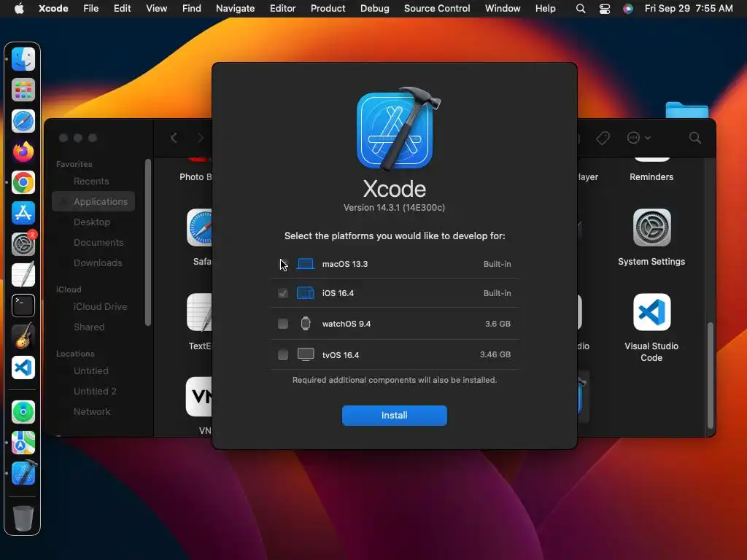Open Spotlight search in menu bar

580,9
